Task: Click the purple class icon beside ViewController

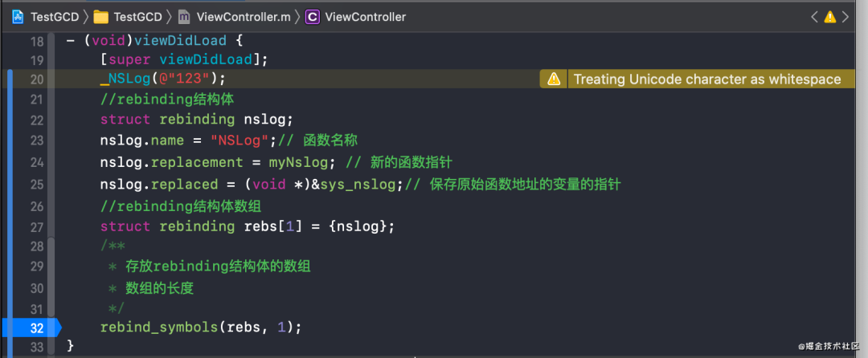Action: point(313,16)
